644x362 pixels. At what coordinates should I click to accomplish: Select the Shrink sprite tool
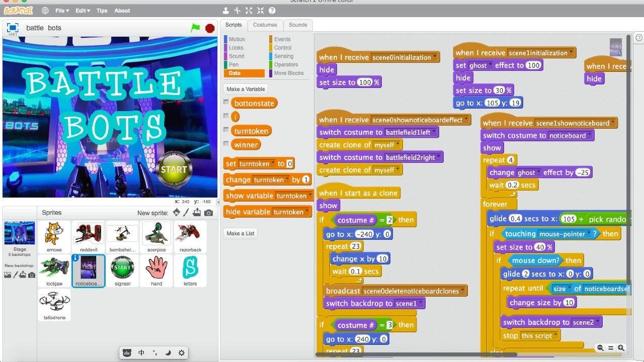(x=260, y=11)
